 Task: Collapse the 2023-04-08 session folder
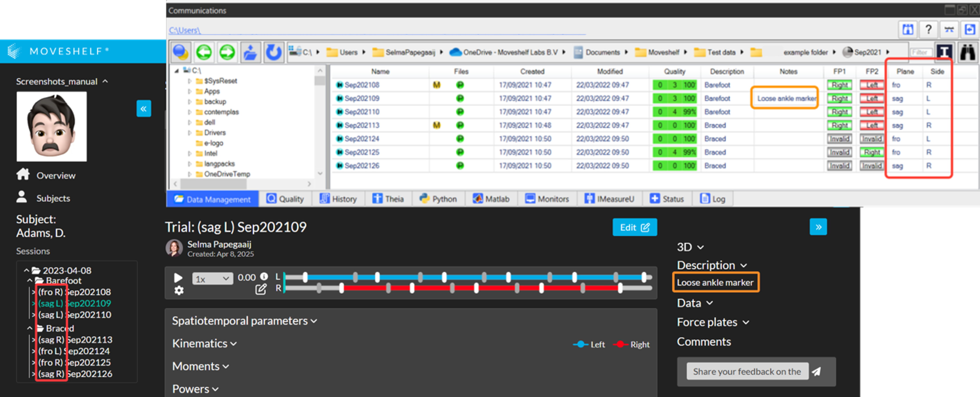(x=26, y=271)
